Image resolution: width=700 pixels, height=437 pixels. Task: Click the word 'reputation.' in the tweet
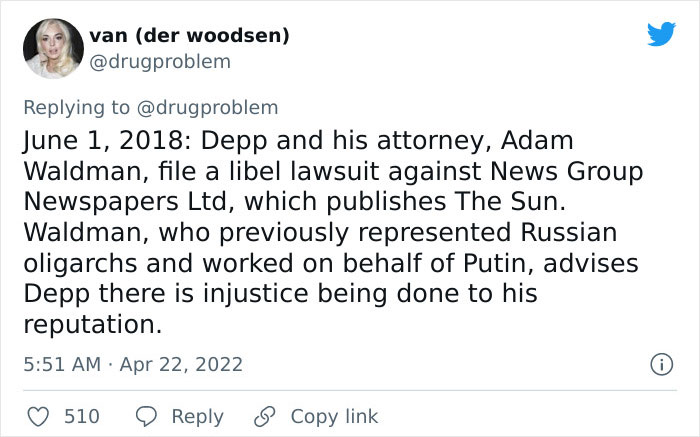92,325
